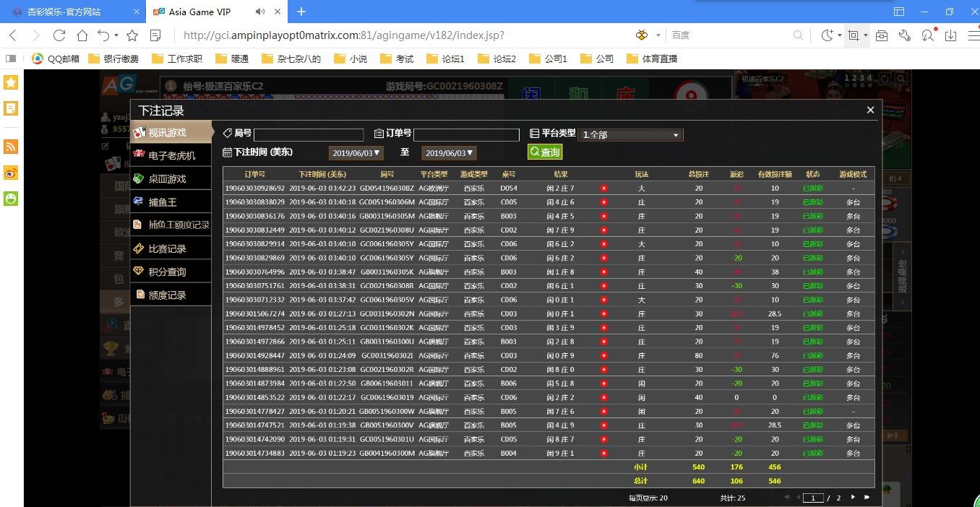Click the 订单号 column header

coord(255,174)
